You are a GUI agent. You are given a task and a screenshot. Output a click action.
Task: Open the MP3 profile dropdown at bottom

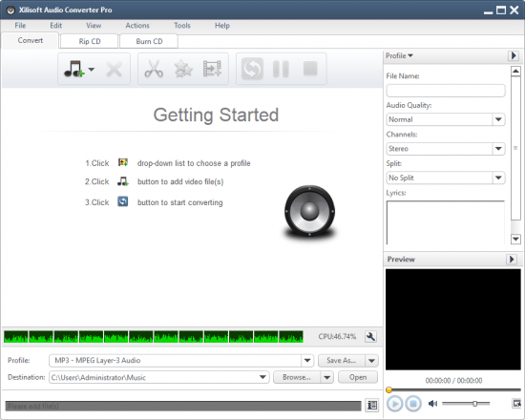click(307, 361)
